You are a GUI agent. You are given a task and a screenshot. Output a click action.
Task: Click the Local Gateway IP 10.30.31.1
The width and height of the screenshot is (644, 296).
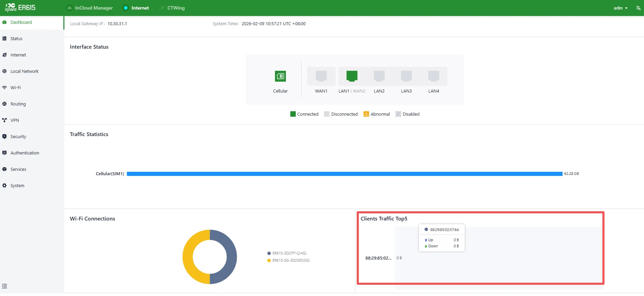point(117,24)
